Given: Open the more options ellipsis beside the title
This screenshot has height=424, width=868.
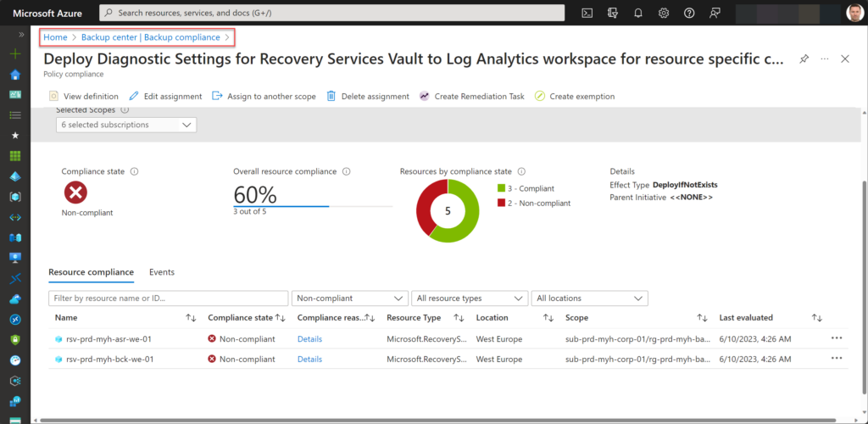Looking at the screenshot, I should (825, 59).
